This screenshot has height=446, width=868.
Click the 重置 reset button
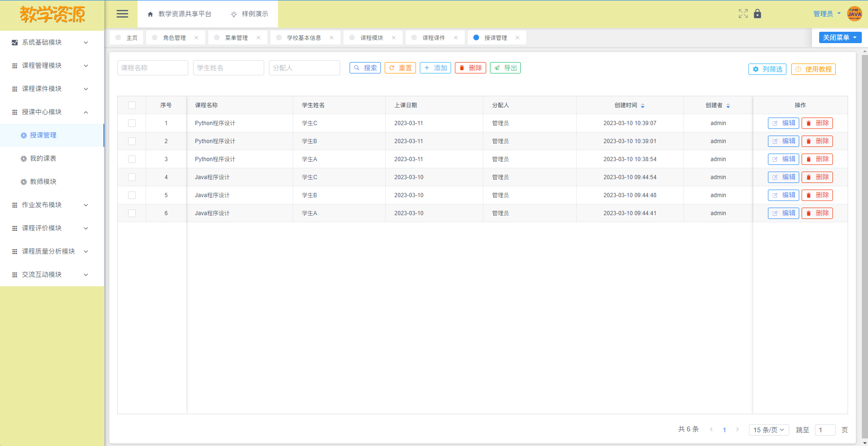pos(400,68)
